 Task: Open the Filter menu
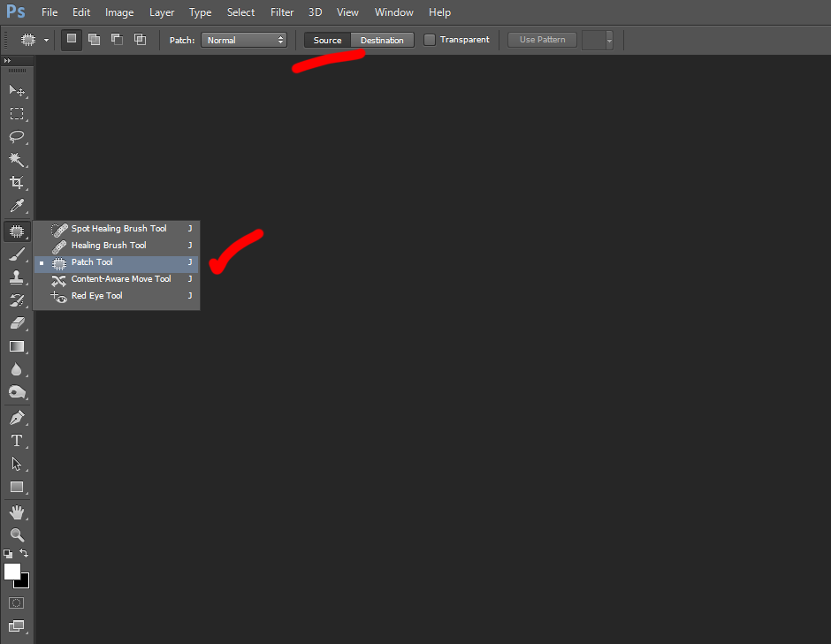pyautogui.click(x=281, y=11)
